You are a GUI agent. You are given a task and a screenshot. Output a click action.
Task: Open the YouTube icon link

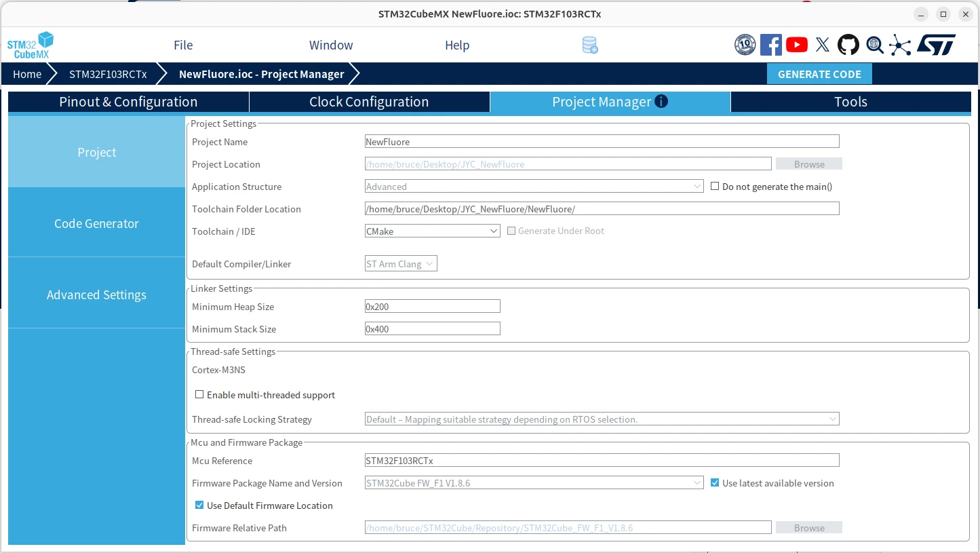coord(797,45)
